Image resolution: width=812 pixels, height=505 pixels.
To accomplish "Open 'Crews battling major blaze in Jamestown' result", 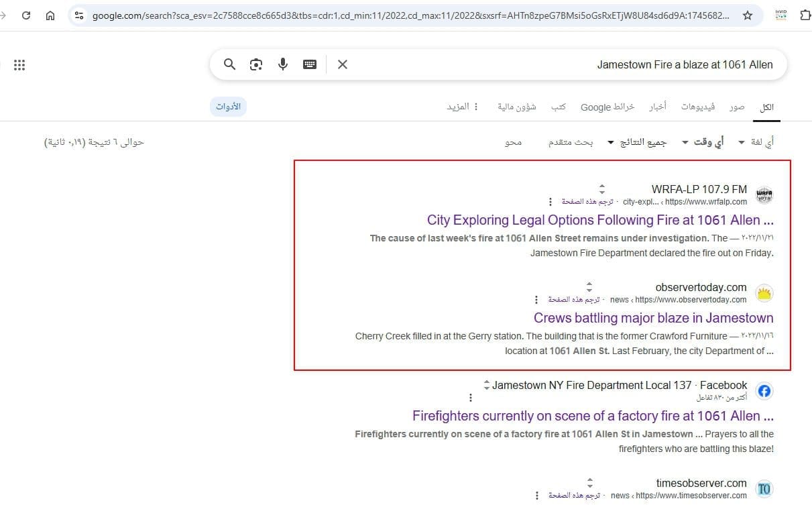I will coord(654,318).
